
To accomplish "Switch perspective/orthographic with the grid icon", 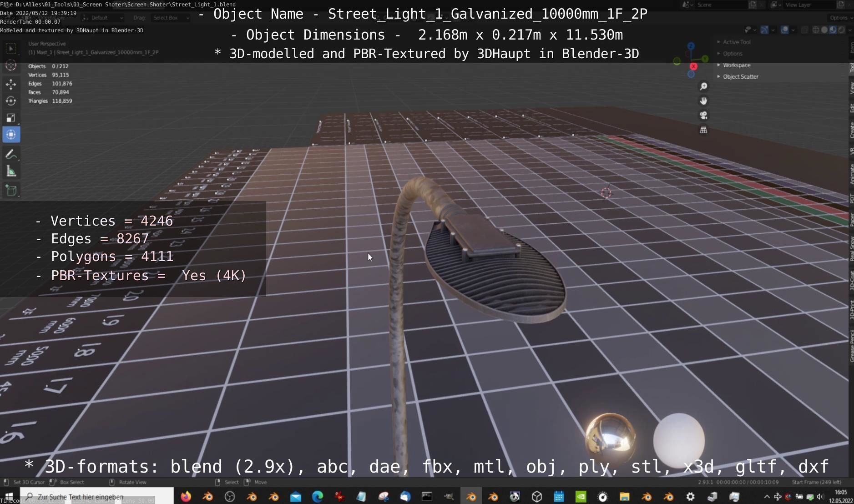I will pos(703,130).
